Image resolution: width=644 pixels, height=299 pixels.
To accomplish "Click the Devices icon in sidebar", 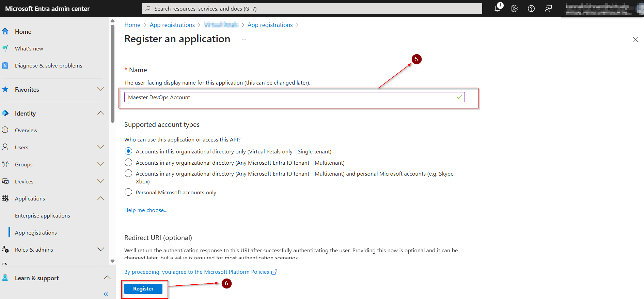I will point(5,181).
